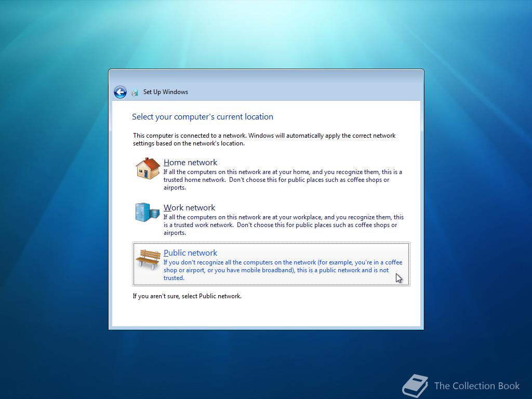532x399 pixels.
Task: Click 'If you aren't sure, select Public network' text
Action: [187, 296]
